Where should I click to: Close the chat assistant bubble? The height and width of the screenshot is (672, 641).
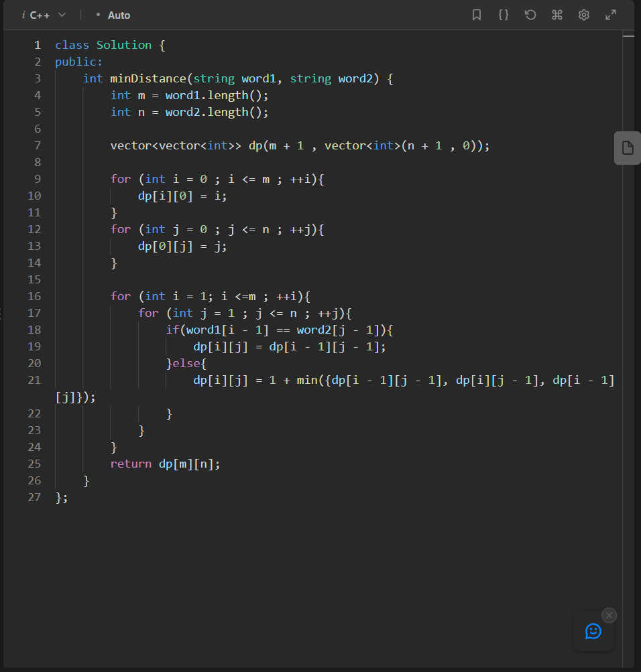click(609, 616)
